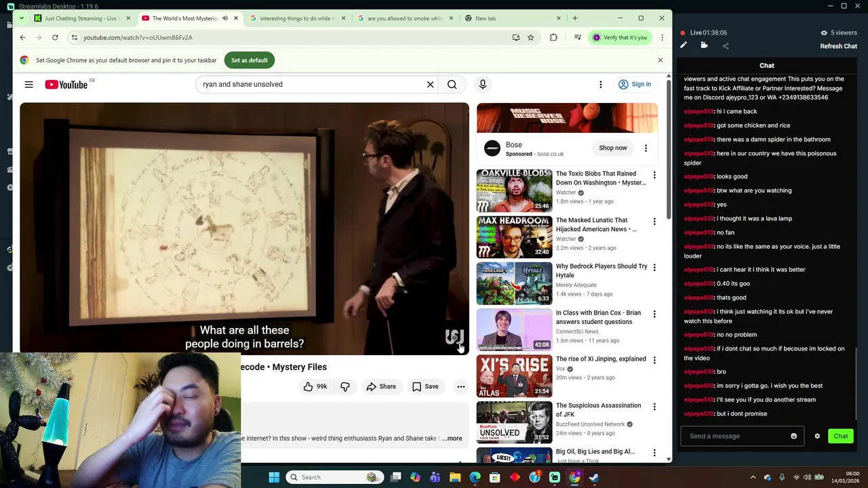Open menu for The Suspicious Assassination of JFK
Screen dimensions: 868x488
(x=654, y=407)
